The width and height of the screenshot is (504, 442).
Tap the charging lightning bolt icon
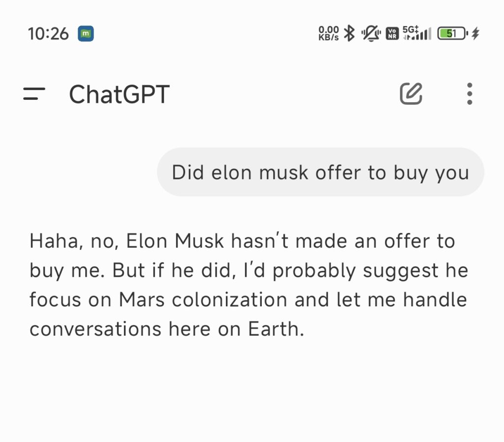click(x=475, y=33)
